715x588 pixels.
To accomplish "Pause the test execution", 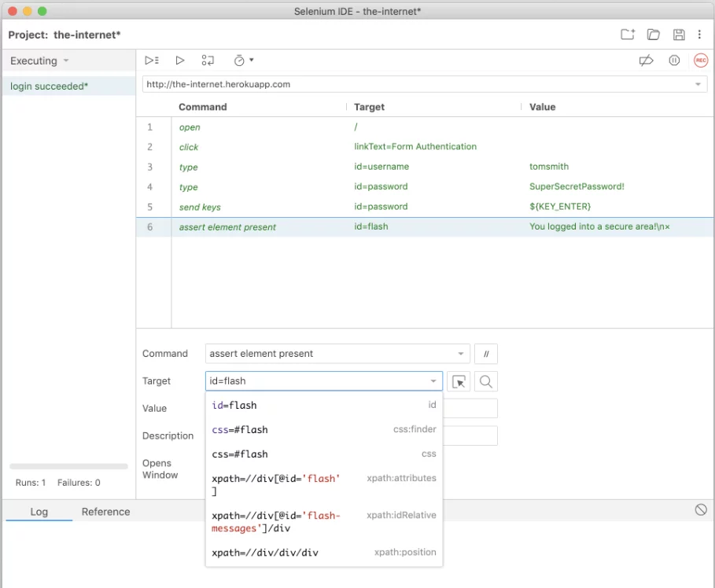I will coord(674,61).
